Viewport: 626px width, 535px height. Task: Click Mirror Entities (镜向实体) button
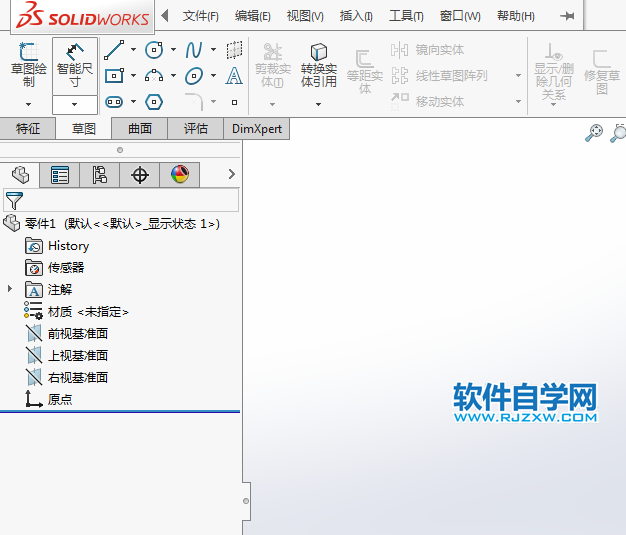pos(428,50)
